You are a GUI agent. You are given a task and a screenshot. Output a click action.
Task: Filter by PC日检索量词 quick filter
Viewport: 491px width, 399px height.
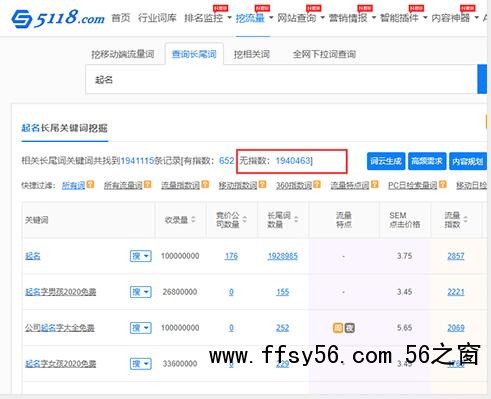click(413, 185)
